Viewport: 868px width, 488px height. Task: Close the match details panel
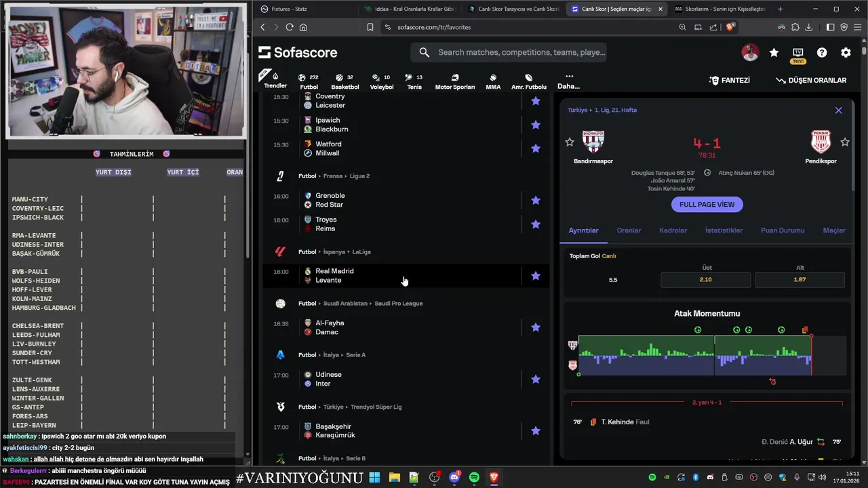click(839, 110)
